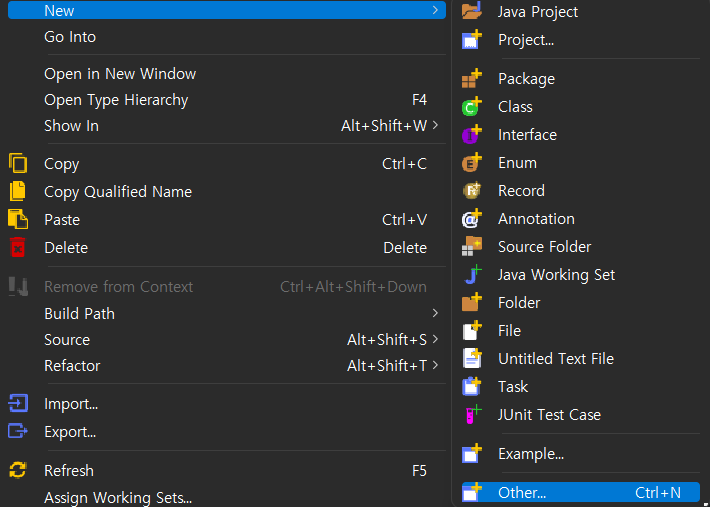The height and width of the screenshot is (507, 710).
Task: Click the Enum icon
Action: coord(471,163)
